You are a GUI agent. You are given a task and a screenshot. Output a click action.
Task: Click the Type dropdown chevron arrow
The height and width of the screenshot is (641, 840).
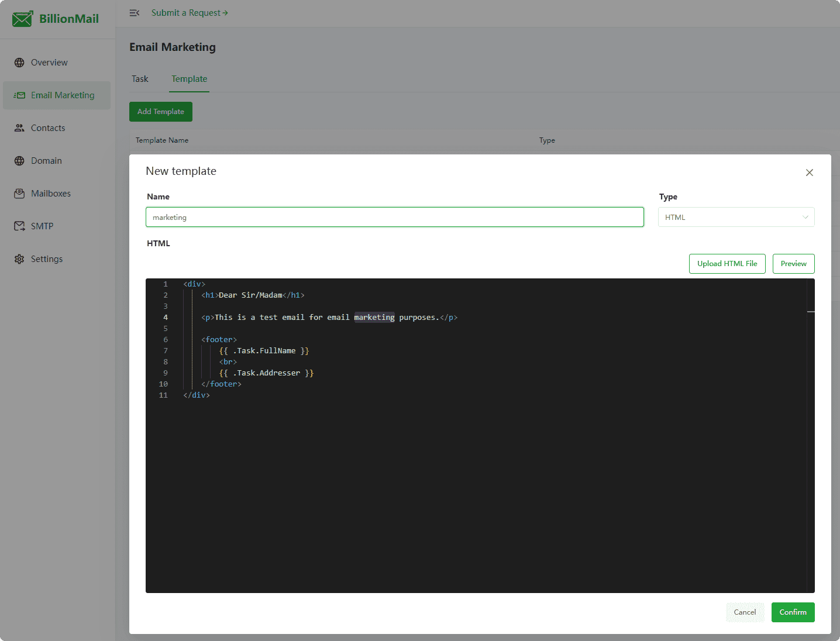click(805, 217)
